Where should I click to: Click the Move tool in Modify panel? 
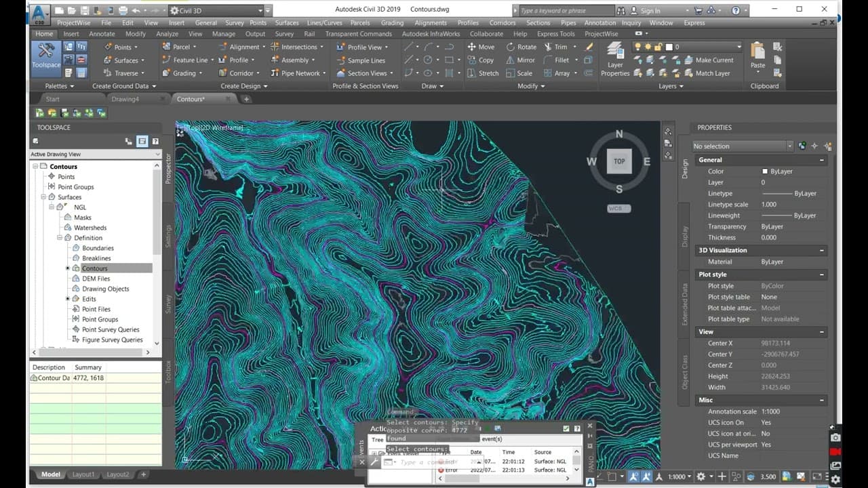(x=481, y=47)
